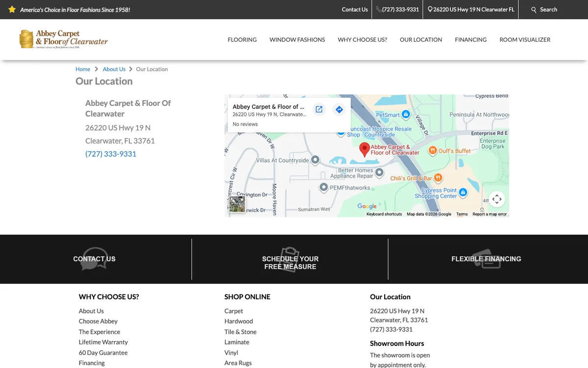Click the blue (727) 333-9331 phone link

pyautogui.click(x=111, y=154)
